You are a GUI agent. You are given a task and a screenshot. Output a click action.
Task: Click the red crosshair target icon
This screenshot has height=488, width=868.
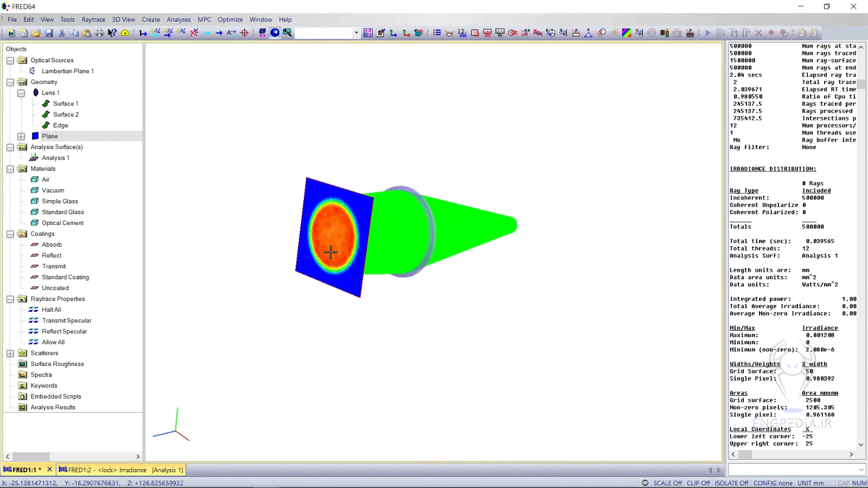click(x=245, y=33)
